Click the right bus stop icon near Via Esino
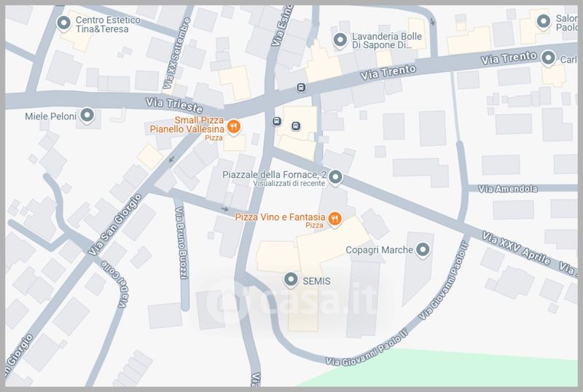The height and width of the screenshot is (392, 583). tap(296, 126)
